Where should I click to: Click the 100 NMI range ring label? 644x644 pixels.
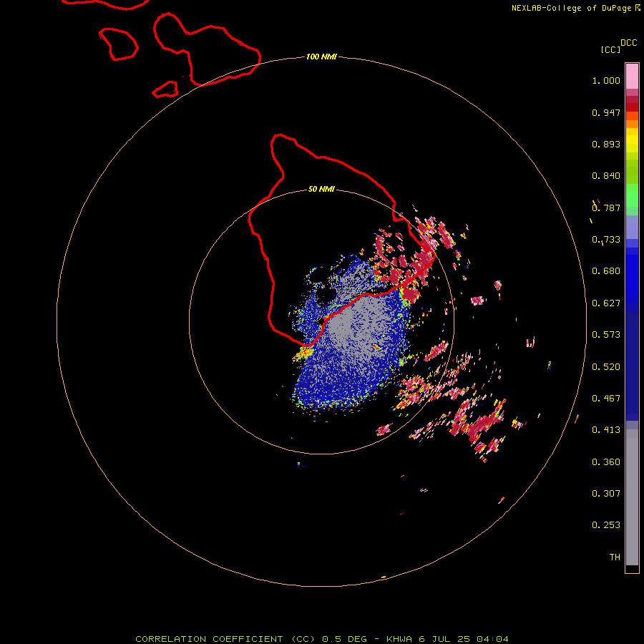(x=321, y=57)
